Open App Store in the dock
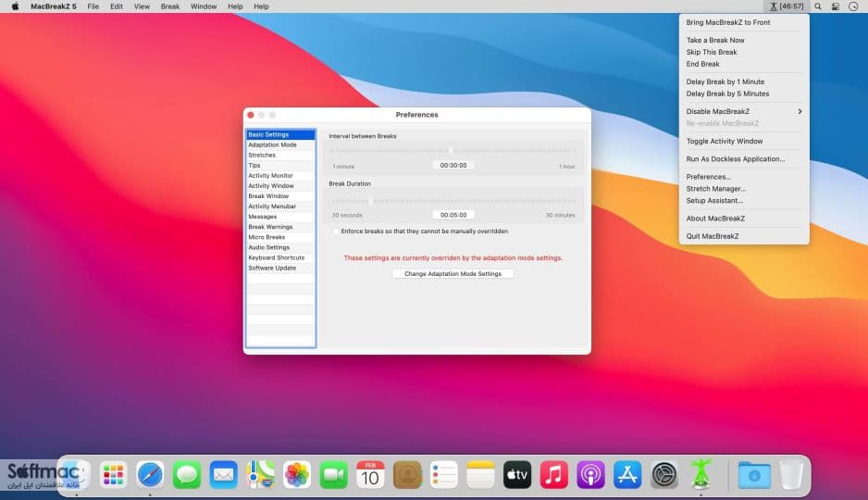This screenshot has height=500, width=868. click(x=627, y=475)
